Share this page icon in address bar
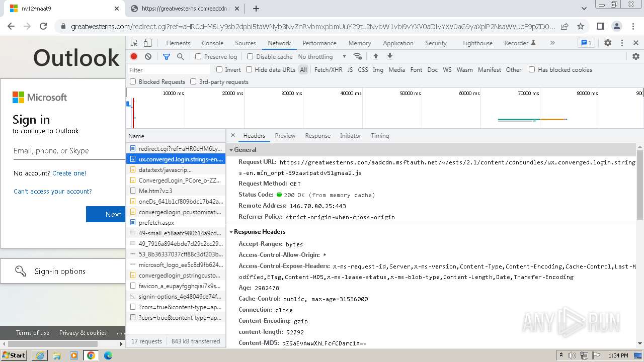644x362 pixels. click(x=565, y=26)
